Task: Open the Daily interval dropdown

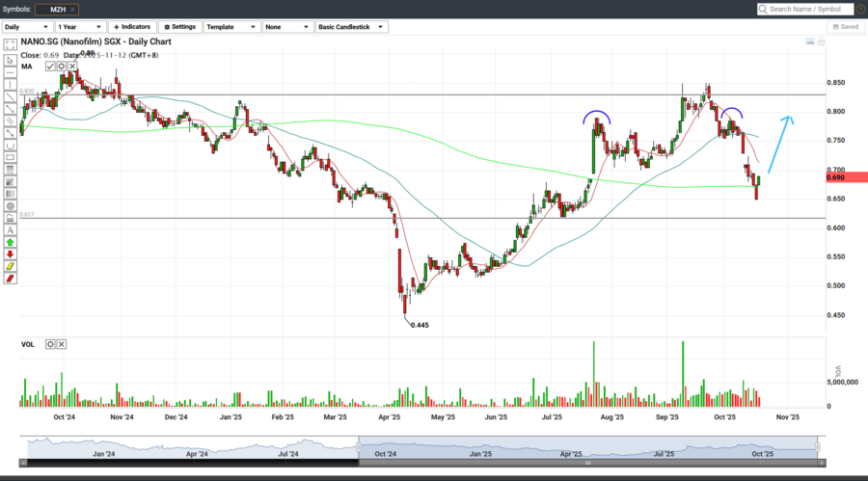Action: [x=26, y=27]
